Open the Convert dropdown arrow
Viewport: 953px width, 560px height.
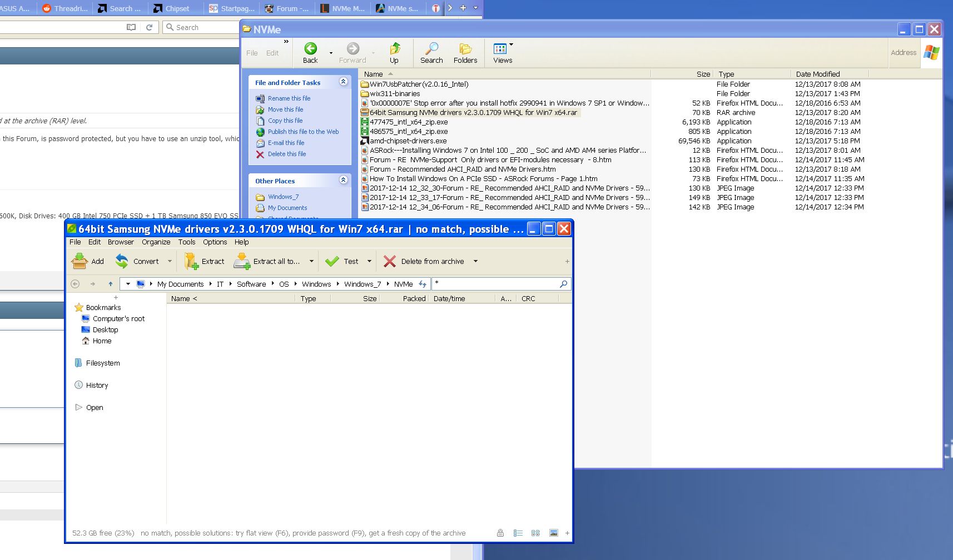coord(170,261)
